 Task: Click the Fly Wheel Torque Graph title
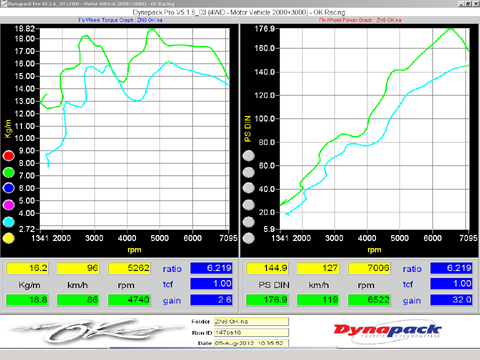(x=120, y=20)
